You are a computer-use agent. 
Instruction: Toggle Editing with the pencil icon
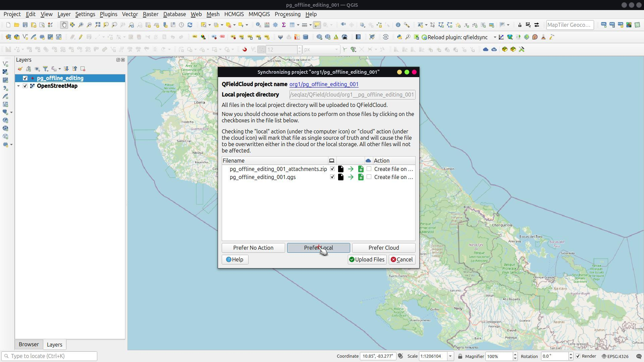click(x=80, y=37)
